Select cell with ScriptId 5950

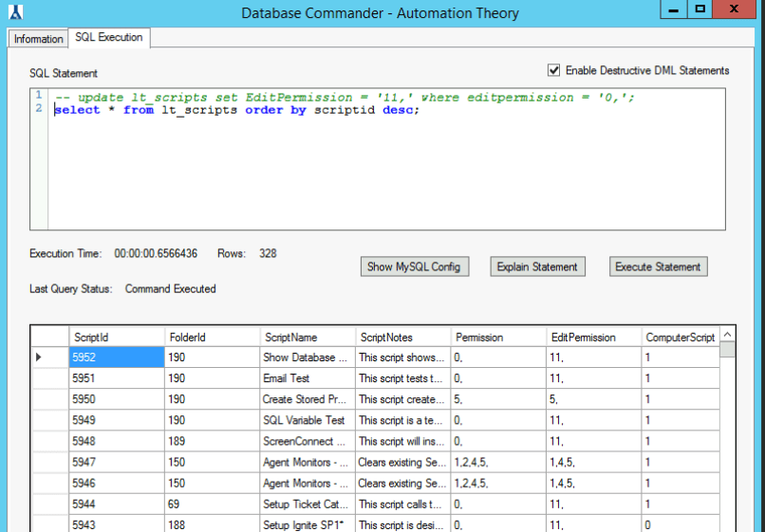(x=116, y=399)
